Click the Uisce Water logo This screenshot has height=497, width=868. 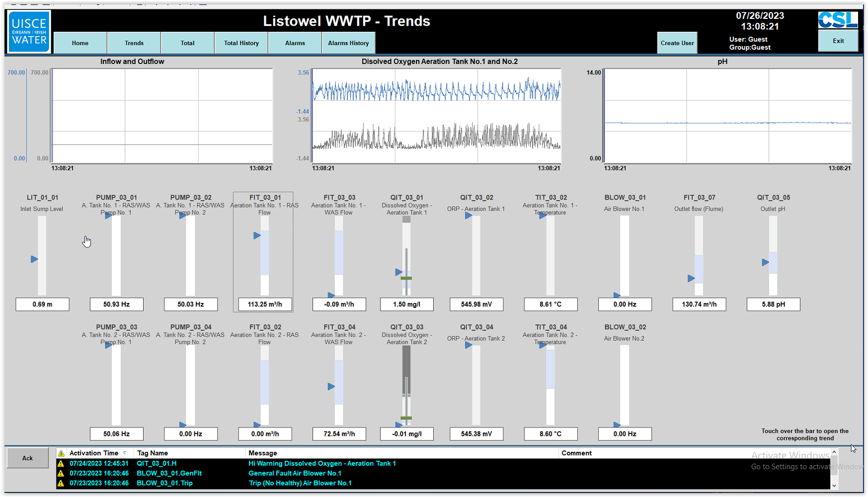click(x=29, y=32)
